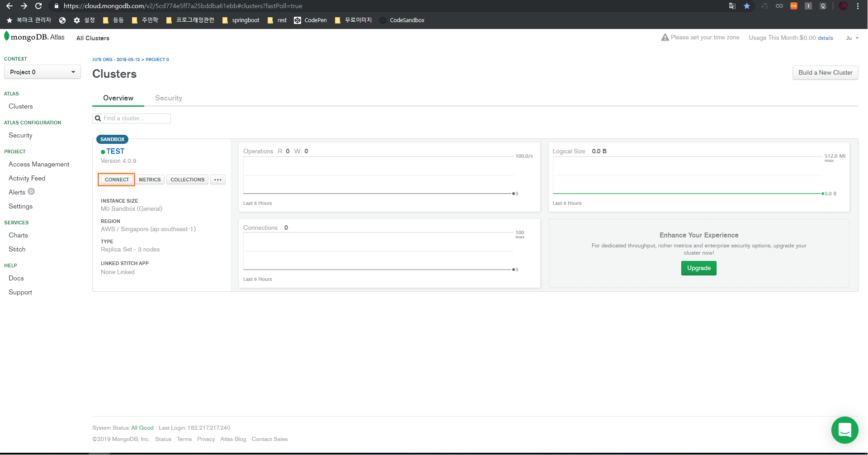868x455 pixels.
Task: Open the springboot bookmark folder
Action: click(x=241, y=20)
